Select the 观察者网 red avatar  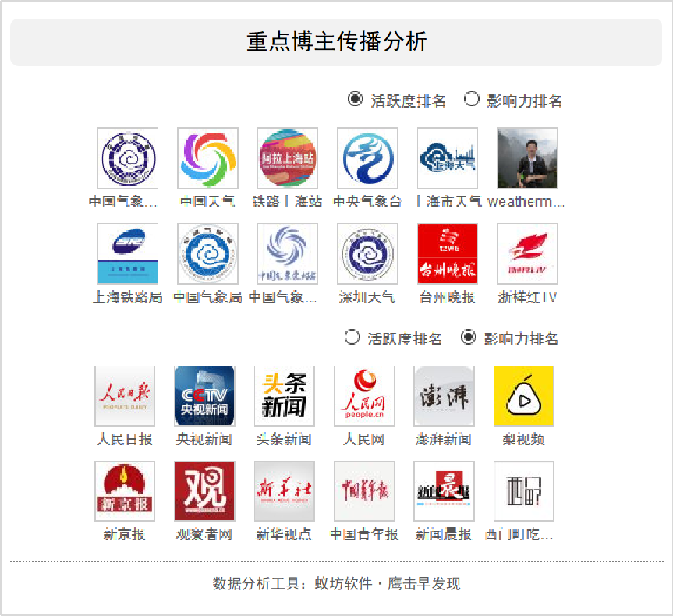(204, 491)
